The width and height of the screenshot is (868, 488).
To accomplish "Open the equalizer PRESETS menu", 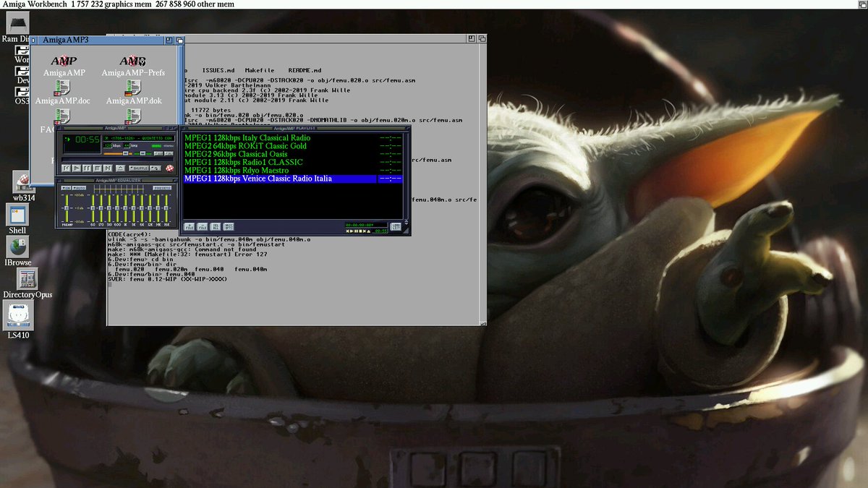I will click(162, 188).
